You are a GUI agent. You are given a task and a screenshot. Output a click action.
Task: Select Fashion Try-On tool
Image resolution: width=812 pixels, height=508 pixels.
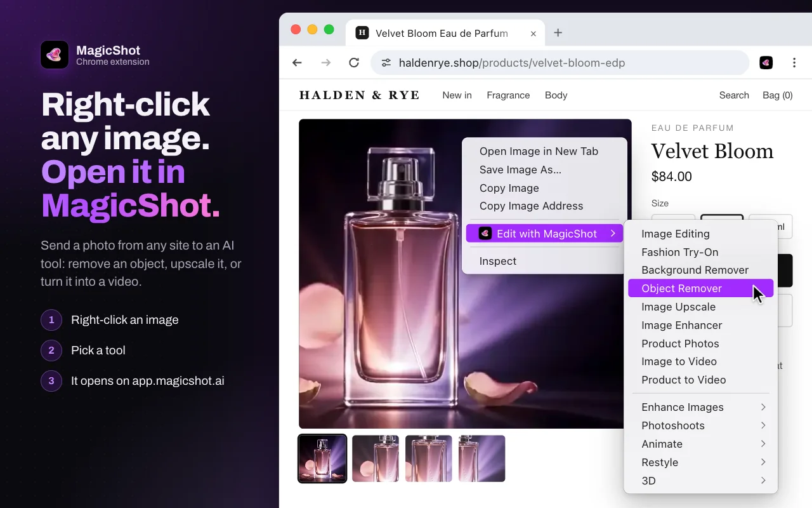[x=700, y=252]
